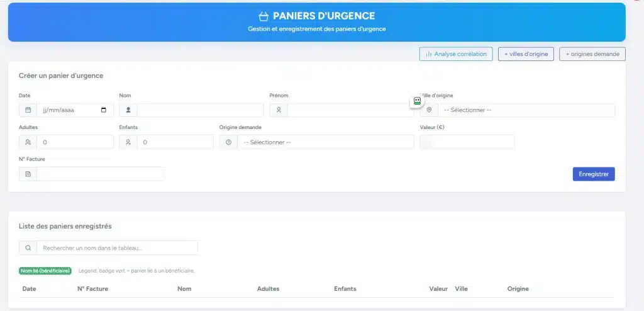Click the Origine column header
This screenshot has width=644, height=311.
518,289
